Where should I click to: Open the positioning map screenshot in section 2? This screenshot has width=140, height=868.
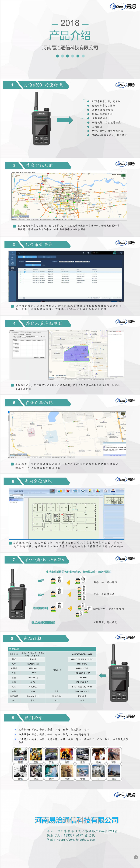coord(69,196)
